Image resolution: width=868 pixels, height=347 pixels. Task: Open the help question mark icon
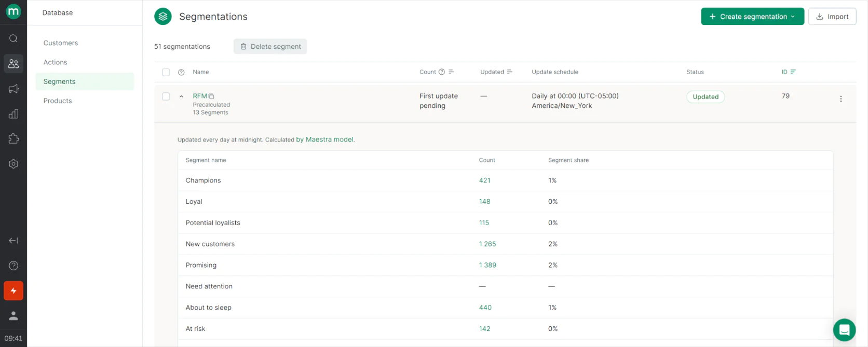tap(13, 266)
